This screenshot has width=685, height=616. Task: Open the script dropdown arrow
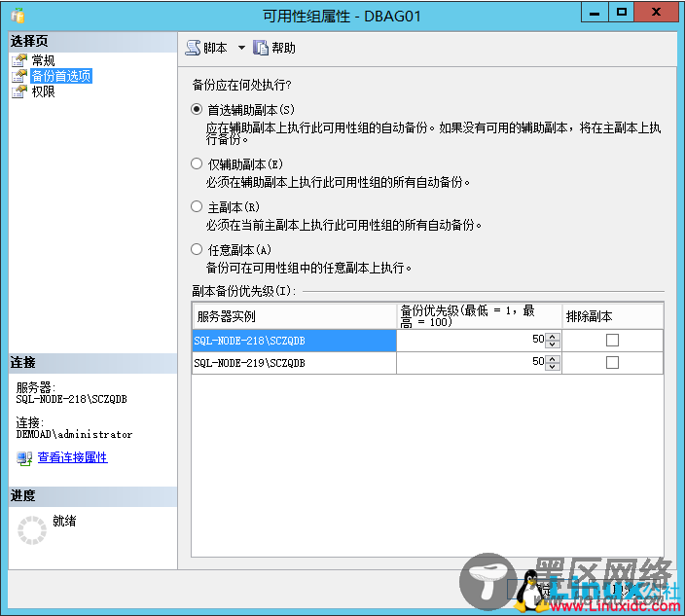point(241,48)
